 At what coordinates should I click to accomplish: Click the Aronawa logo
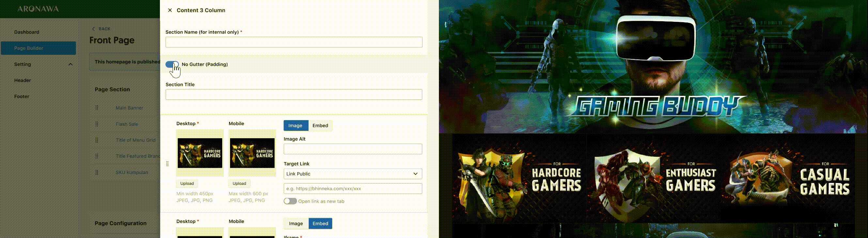(x=38, y=9)
